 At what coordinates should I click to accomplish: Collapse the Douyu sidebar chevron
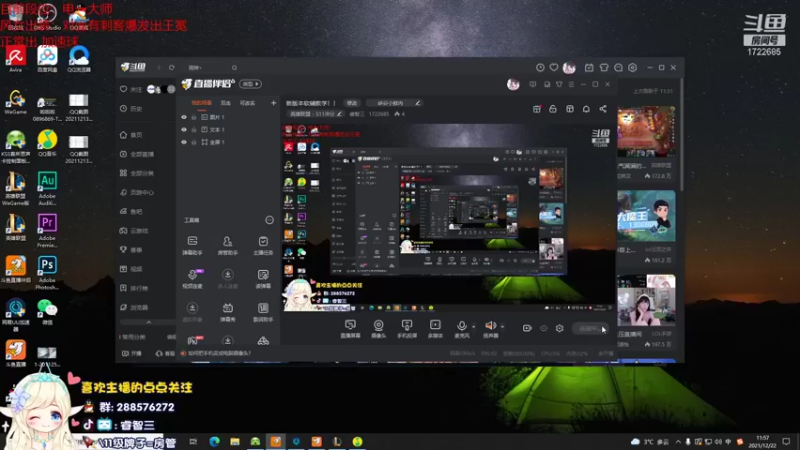[148, 322]
